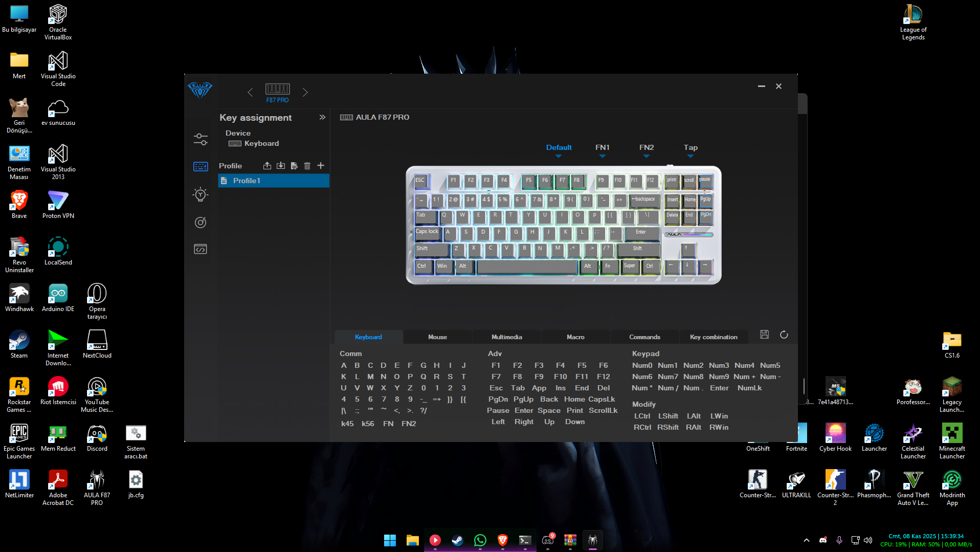Open the Windows Start menu
The width and height of the screenshot is (980, 552).
[390, 540]
